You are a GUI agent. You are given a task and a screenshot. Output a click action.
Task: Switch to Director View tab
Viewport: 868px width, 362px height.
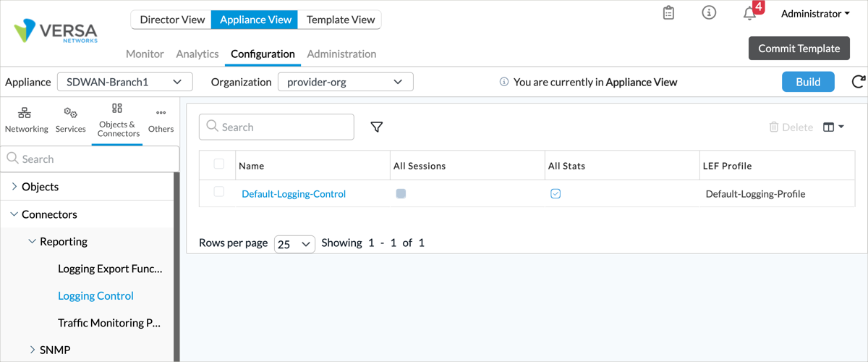[172, 20]
